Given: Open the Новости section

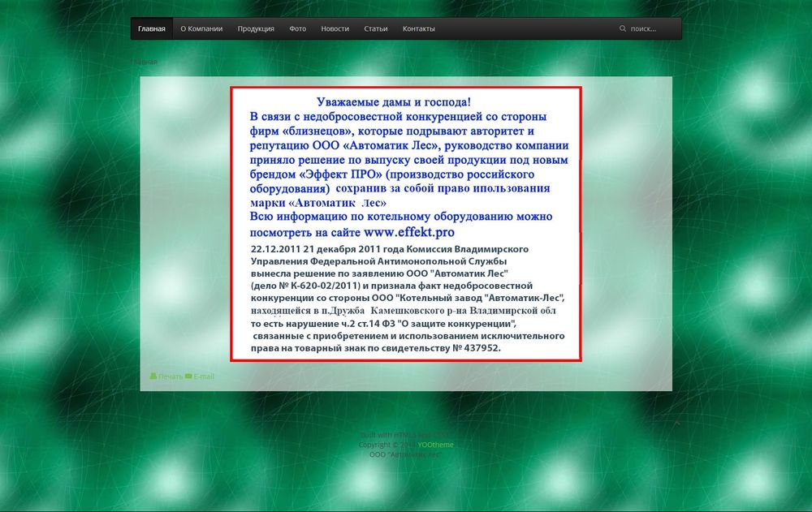Looking at the screenshot, I should pos(335,29).
